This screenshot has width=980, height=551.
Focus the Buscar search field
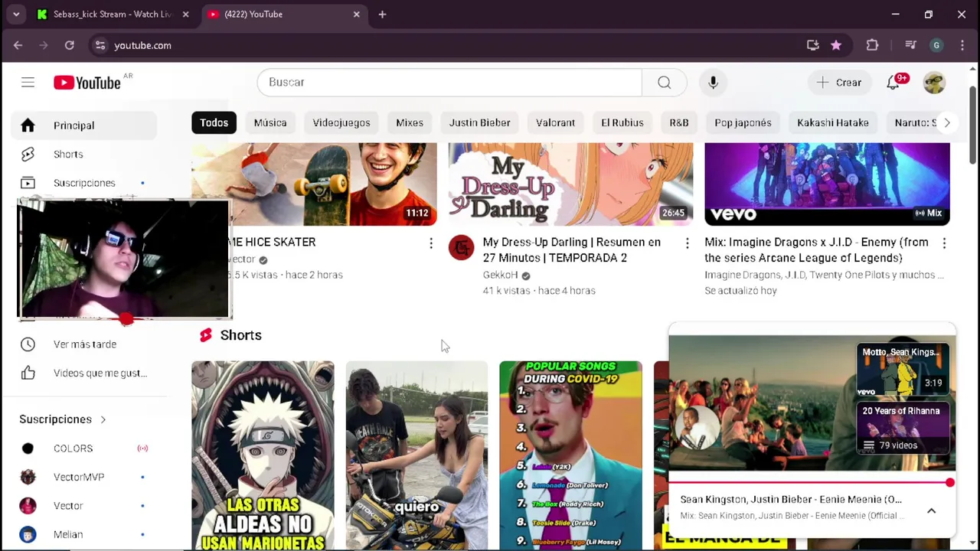(449, 82)
